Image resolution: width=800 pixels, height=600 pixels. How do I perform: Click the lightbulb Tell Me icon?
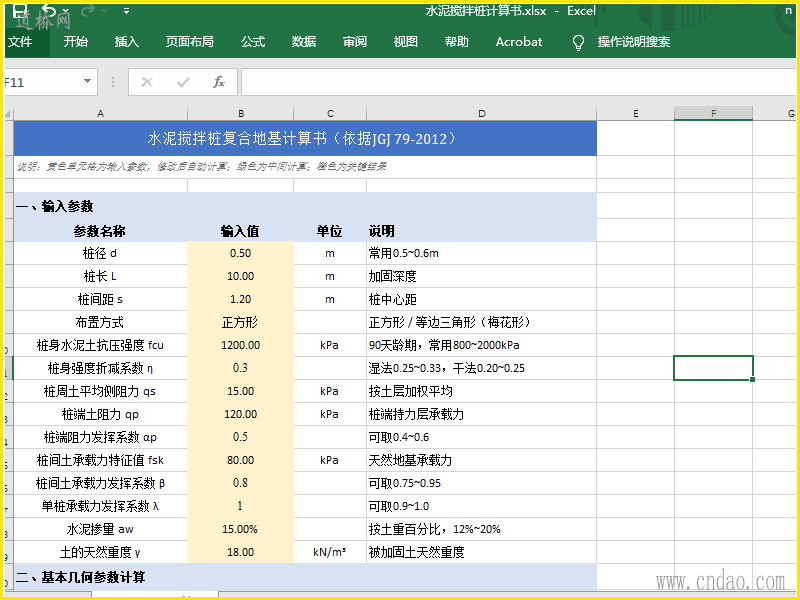coord(578,42)
